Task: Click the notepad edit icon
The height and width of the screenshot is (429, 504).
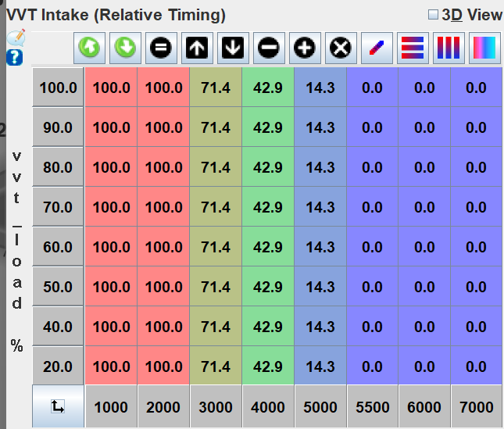Action: pyautogui.click(x=15, y=38)
